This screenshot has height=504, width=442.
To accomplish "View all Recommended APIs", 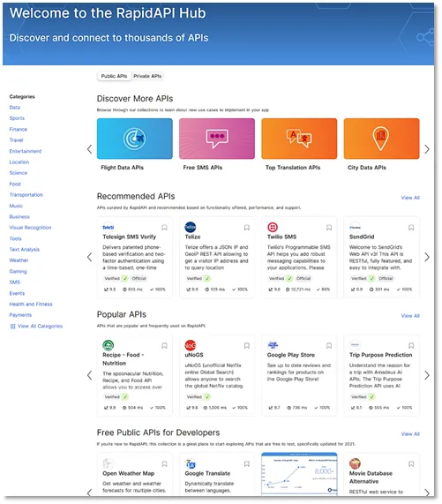I will [410, 198].
